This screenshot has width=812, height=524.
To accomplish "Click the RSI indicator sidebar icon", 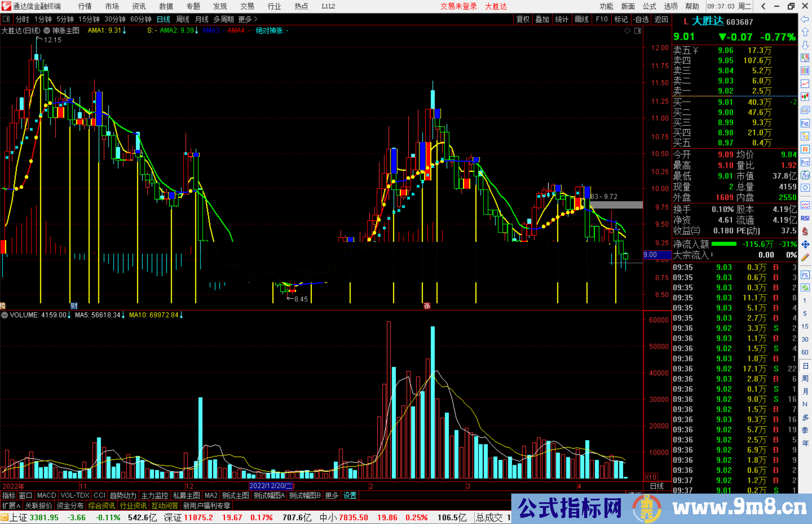I will [x=805, y=218].
